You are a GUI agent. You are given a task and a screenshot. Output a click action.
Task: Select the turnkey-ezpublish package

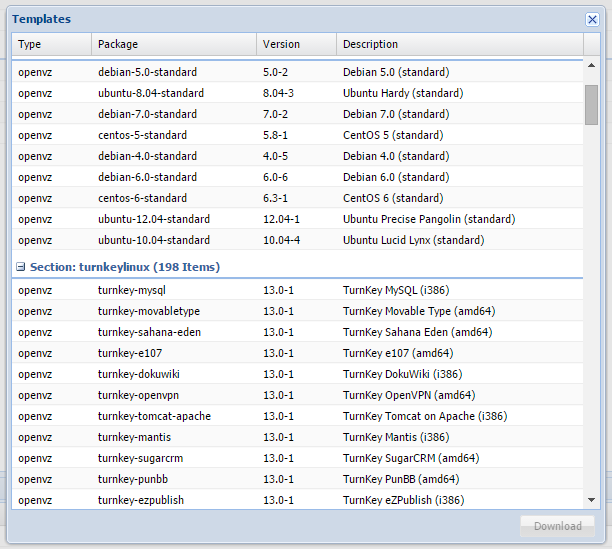click(141, 501)
